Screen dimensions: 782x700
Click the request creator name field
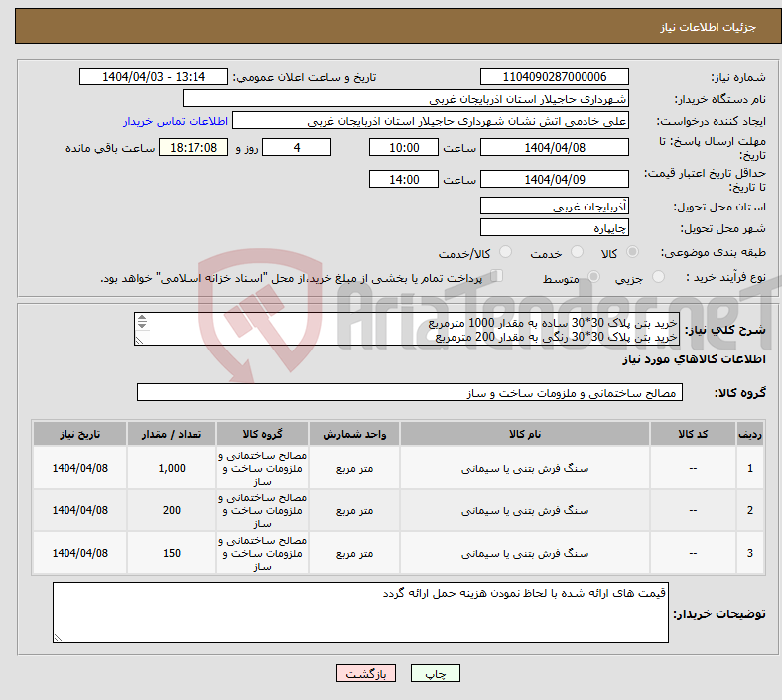coord(431,121)
